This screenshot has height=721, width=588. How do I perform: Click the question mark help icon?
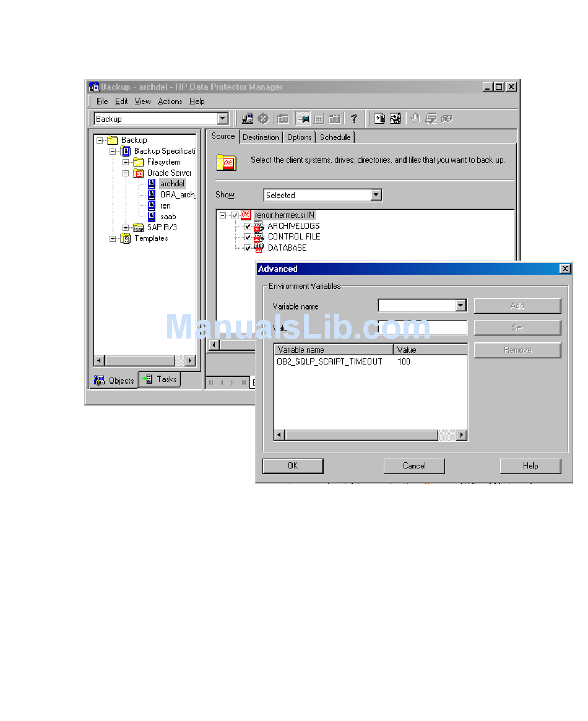point(353,119)
